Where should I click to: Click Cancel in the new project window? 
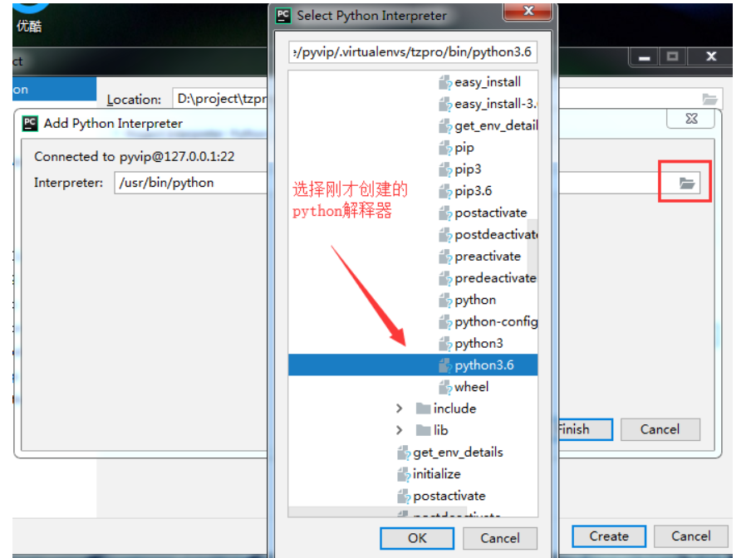coord(691,536)
